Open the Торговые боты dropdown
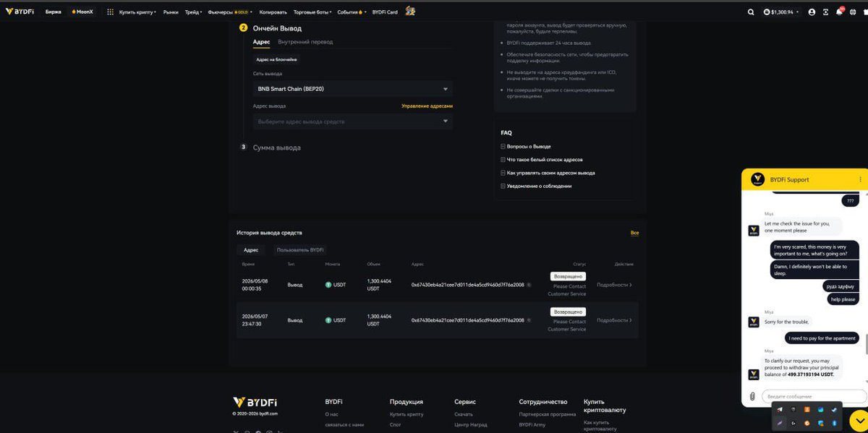The height and width of the screenshot is (433, 868). (312, 12)
